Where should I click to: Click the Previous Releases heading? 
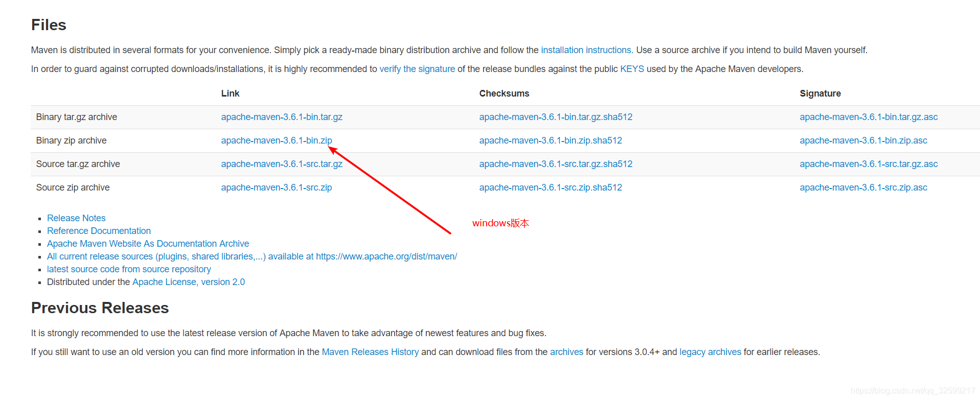coord(100,308)
